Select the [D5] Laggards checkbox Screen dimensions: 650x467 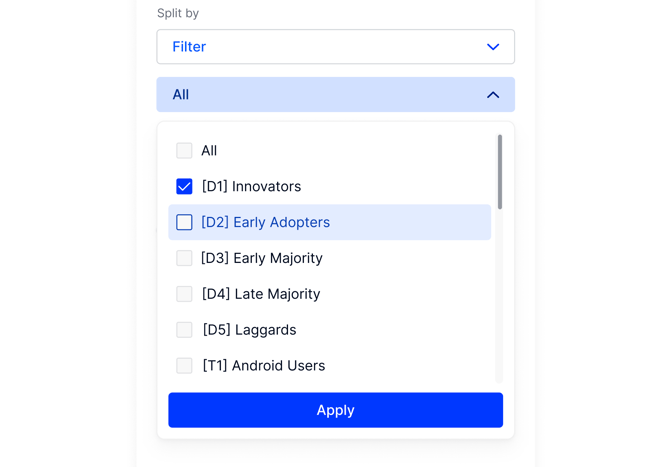click(x=184, y=330)
